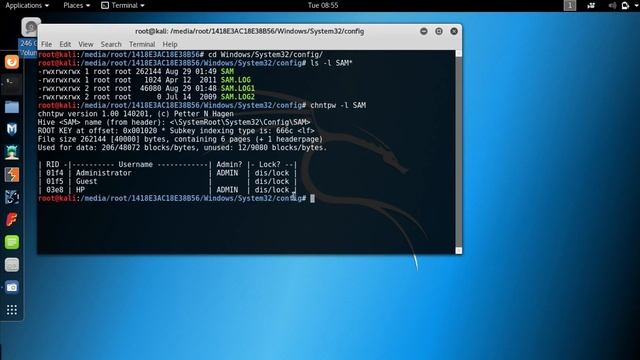Open the orange Firefox ESR dock icon
The image size is (640, 360).
point(12,62)
